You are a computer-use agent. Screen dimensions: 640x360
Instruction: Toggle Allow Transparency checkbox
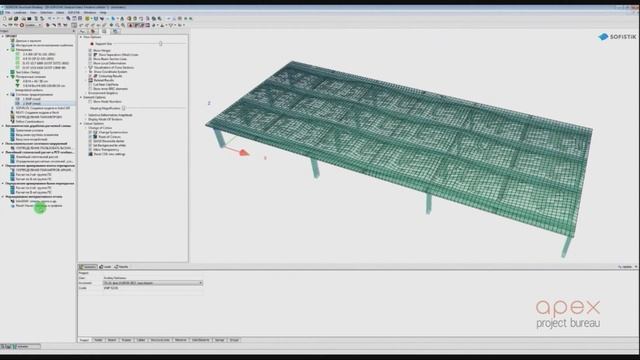click(x=90, y=150)
